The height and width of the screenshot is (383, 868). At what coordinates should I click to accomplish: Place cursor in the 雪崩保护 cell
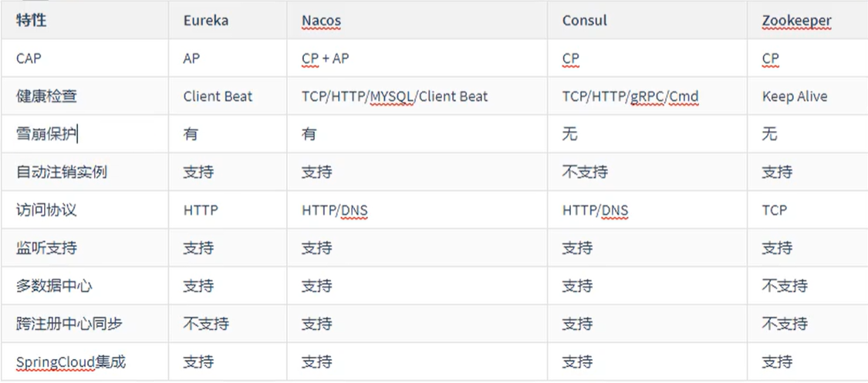coord(46,134)
